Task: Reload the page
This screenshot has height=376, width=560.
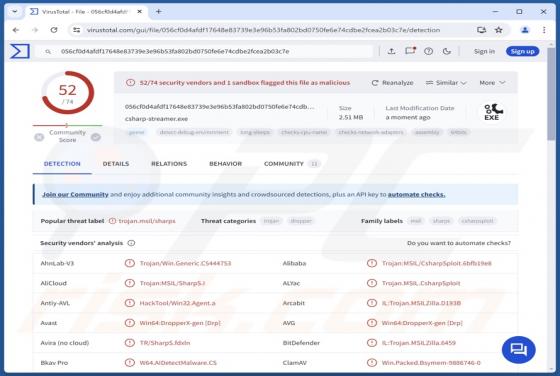Action: pos(54,30)
